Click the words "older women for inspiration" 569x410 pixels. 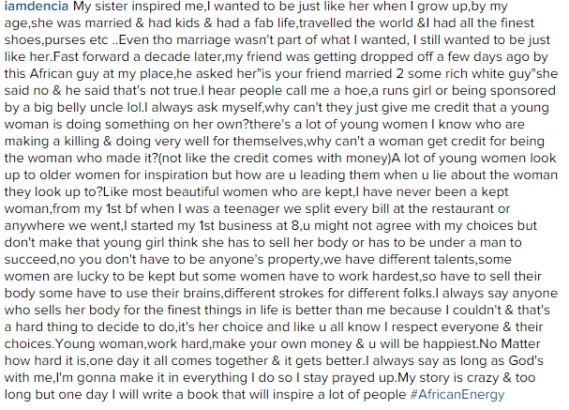pos(123,175)
